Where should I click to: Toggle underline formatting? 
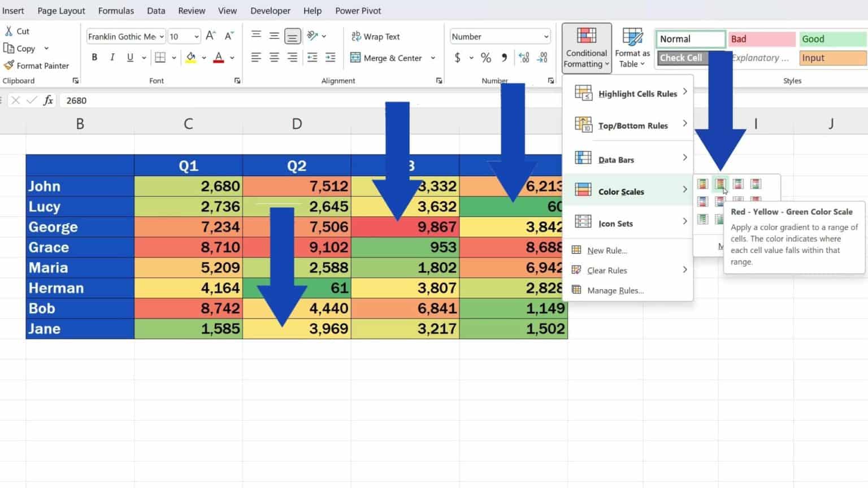coord(129,57)
